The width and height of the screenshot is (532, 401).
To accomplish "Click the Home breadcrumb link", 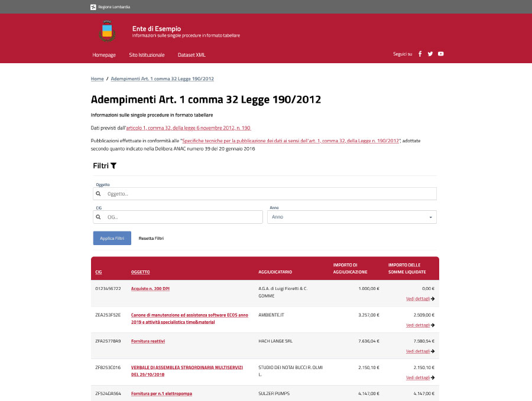I will point(98,79).
